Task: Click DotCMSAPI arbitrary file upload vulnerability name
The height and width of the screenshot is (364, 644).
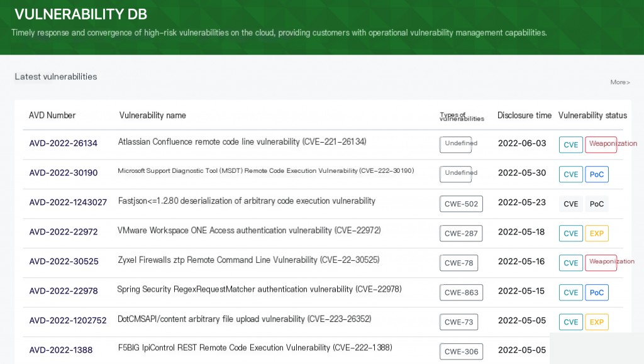Action: (245, 319)
